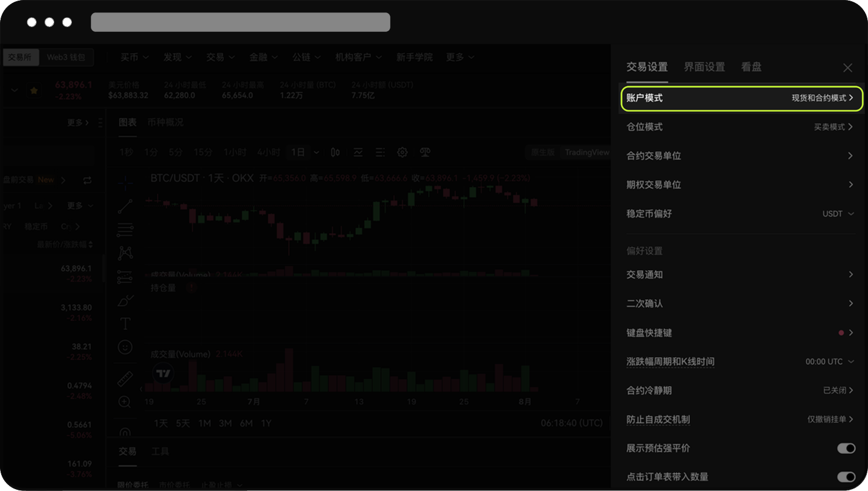Switch to 交易设置 tab
This screenshot has height=491, width=868.
coord(647,67)
